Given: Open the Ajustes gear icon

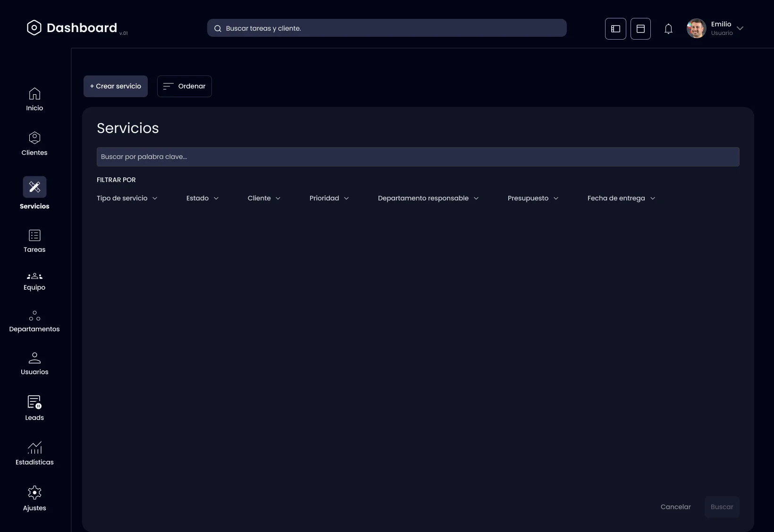Looking at the screenshot, I should click(x=34, y=492).
